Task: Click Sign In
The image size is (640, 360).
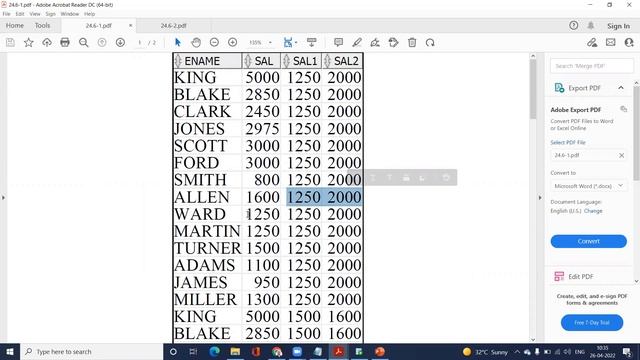Action: [618, 26]
